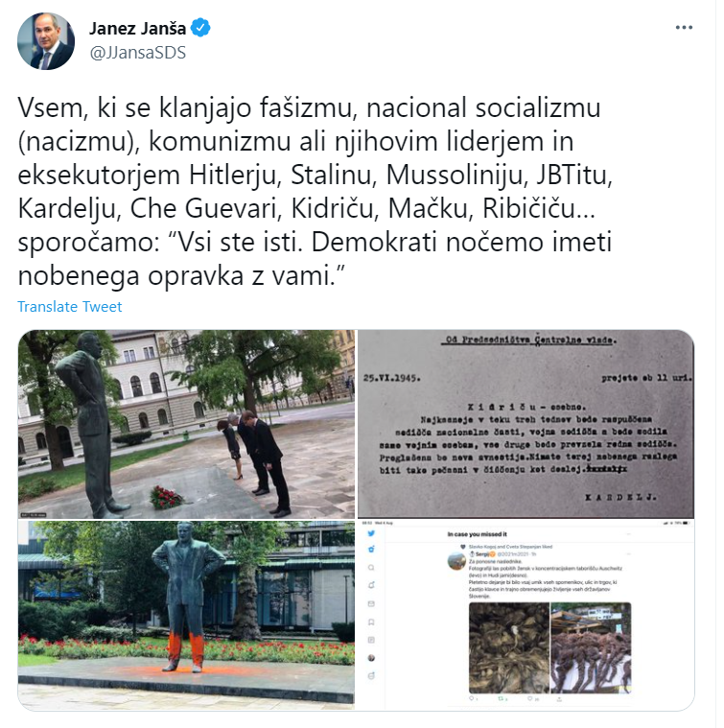Click the share icon under embedded tweet
Image resolution: width=724 pixels, height=728 pixels.
tap(559, 699)
